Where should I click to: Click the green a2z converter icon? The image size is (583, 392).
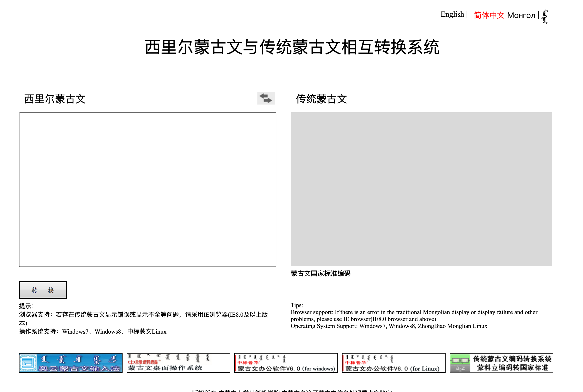click(461, 362)
